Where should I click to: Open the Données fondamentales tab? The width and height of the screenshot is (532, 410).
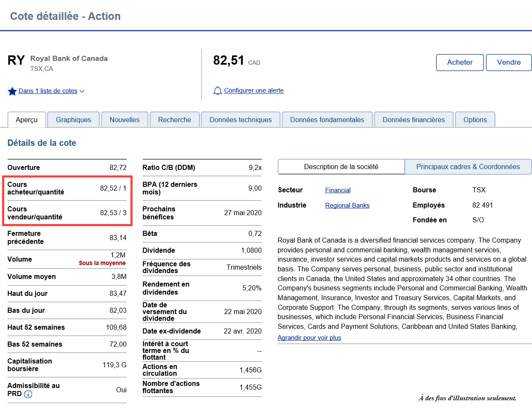[327, 120]
